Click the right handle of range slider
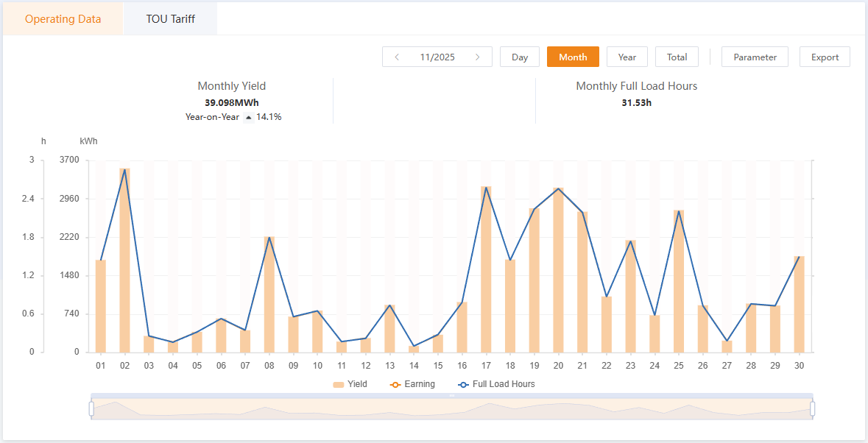Screen dimensions: 868x443 (812, 408)
